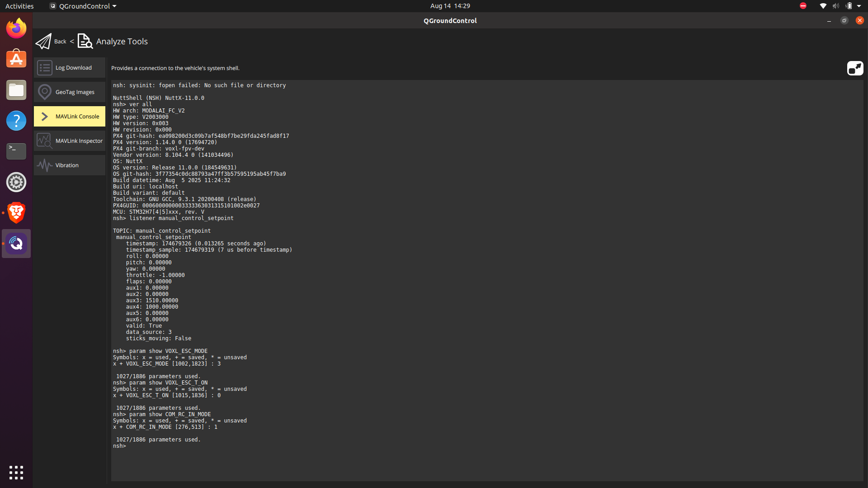Open the QGroundControl app menu dropdown
Viewport: 868px width, 488px height.
tap(83, 6)
